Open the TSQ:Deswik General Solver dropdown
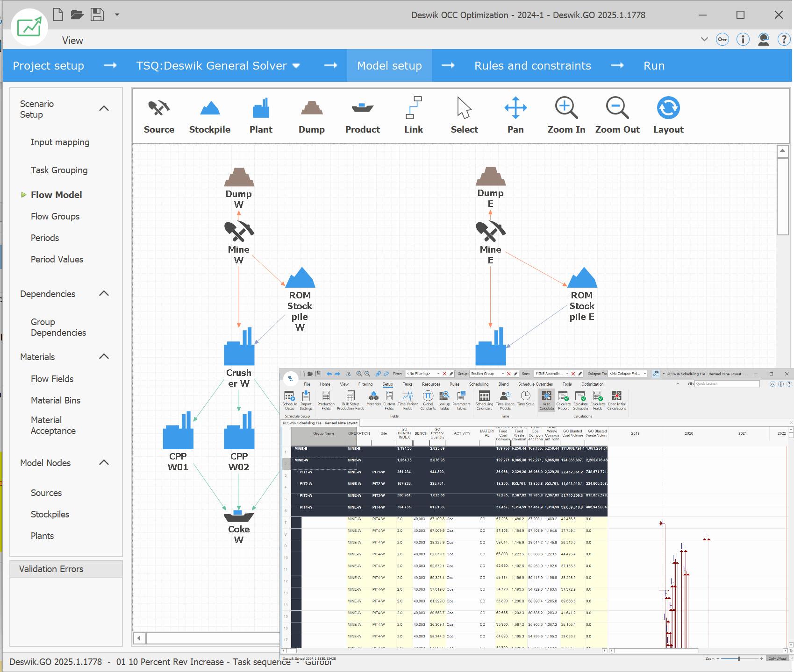The image size is (794, 672). (296, 66)
